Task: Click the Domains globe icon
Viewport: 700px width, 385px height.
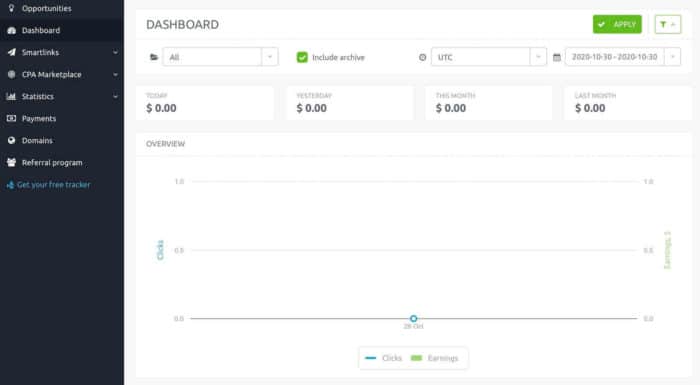Action: (12, 140)
